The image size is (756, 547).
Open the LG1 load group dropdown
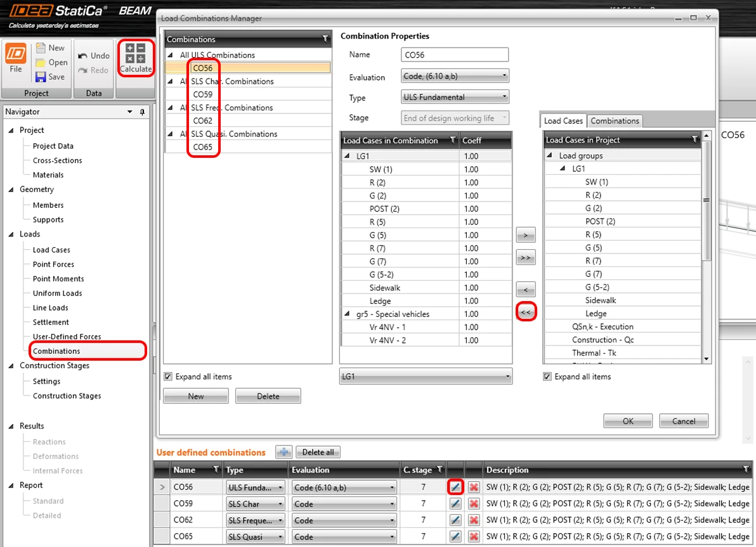426,376
